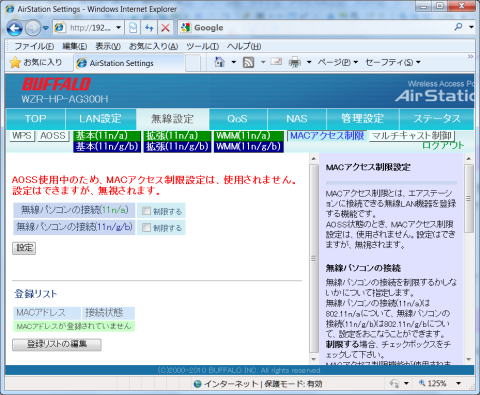Open the 無線設定 navigation tab

point(172,119)
